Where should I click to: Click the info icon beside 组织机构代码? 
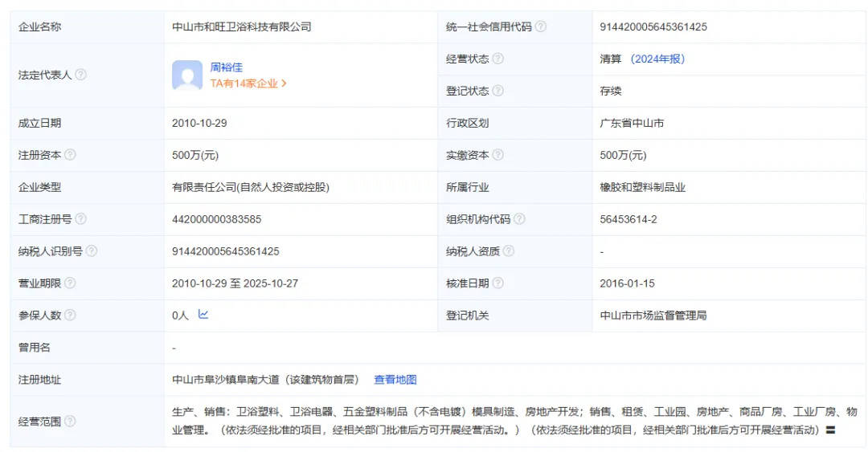tap(519, 219)
